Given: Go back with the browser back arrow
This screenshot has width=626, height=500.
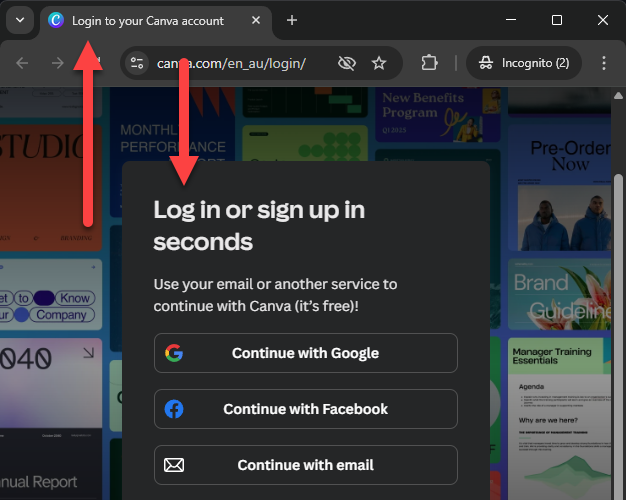Looking at the screenshot, I should click(22, 63).
